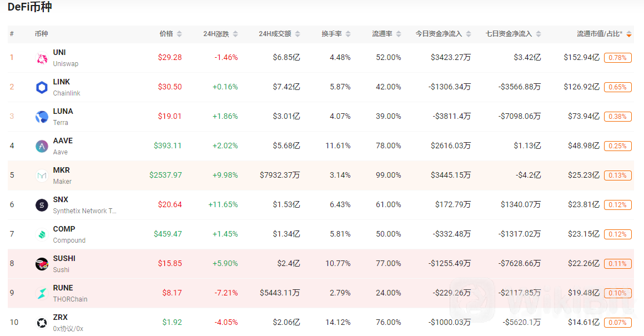Select LUNA seven-day net inflow -$7098.06万
The image size is (644, 336).
[x=520, y=116]
